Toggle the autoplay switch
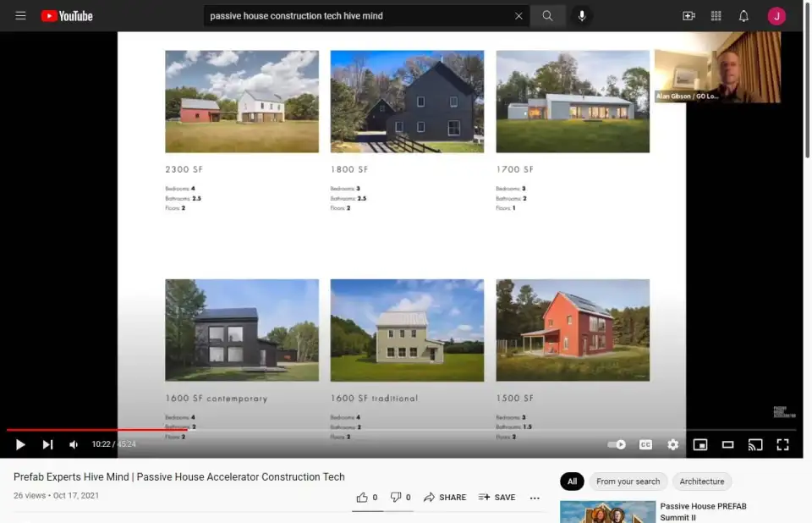Image resolution: width=812 pixels, height=523 pixels. [x=617, y=444]
